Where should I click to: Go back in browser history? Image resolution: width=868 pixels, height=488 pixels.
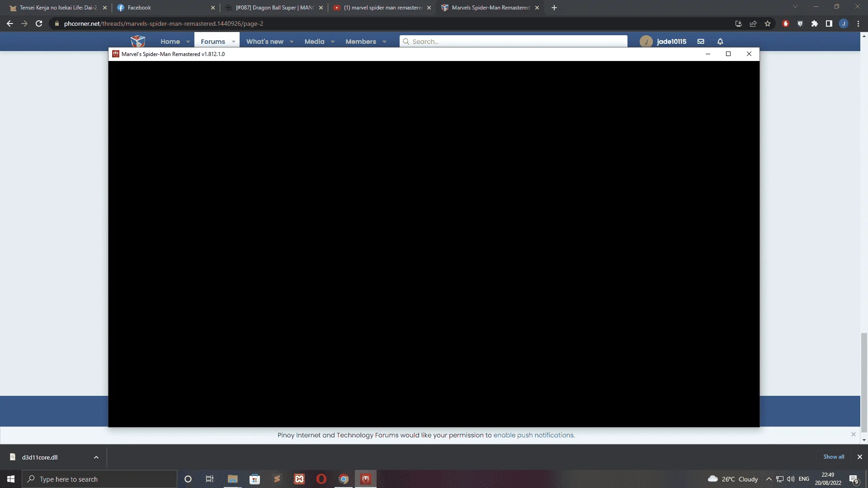click(10, 23)
